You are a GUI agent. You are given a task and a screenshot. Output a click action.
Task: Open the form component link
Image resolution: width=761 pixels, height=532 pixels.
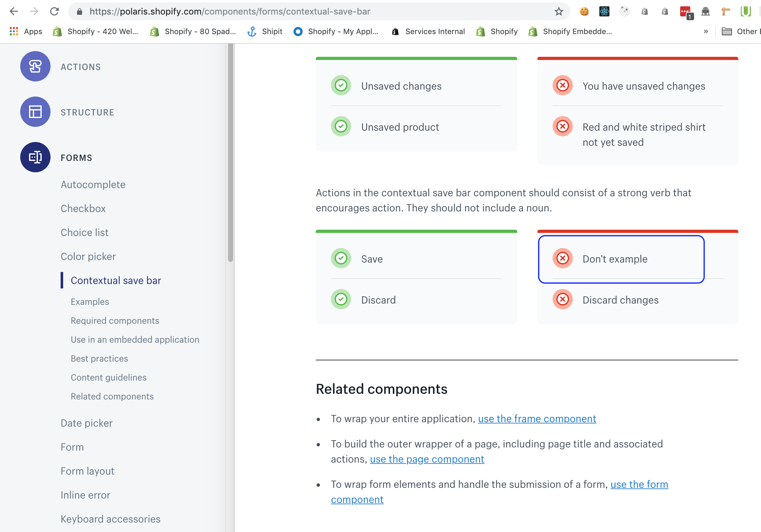pyautogui.click(x=639, y=484)
